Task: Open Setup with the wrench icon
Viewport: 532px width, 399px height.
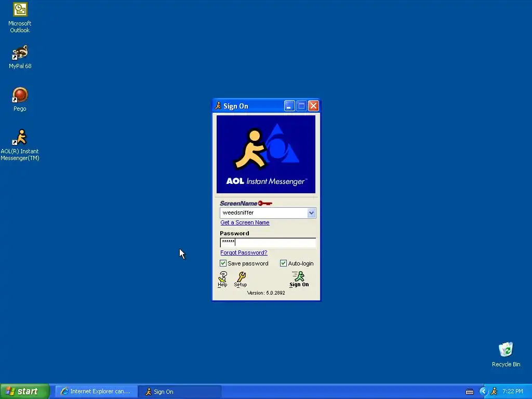Action: 241,279
